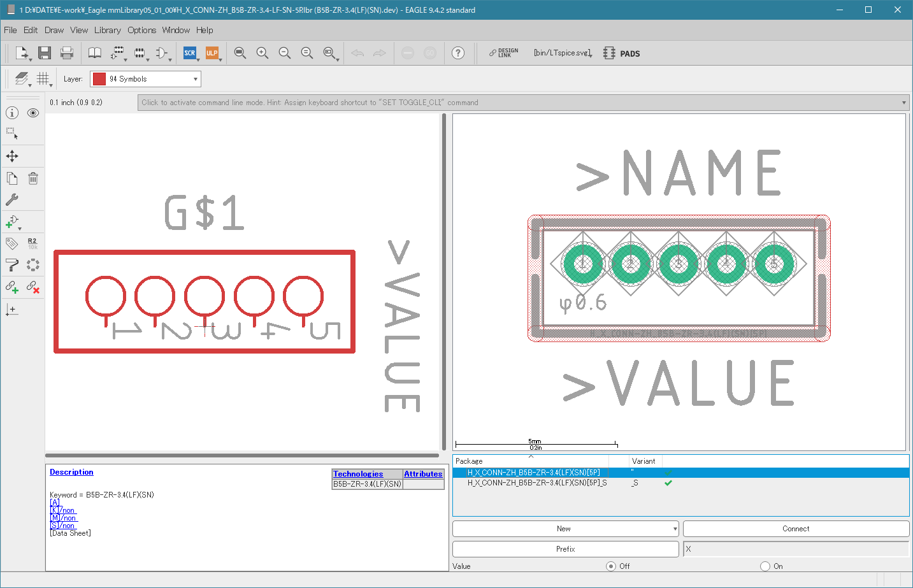Open the Library menu
Viewport: 913px width, 588px height.
point(107,30)
